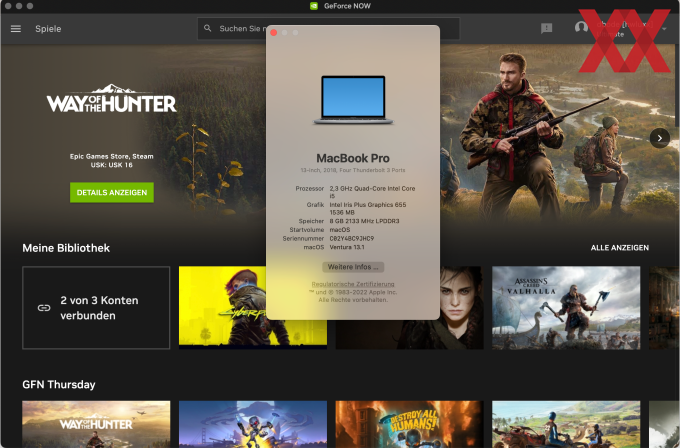Click the search magnifier icon
Viewport: 680px width, 448px height.
(x=208, y=28)
